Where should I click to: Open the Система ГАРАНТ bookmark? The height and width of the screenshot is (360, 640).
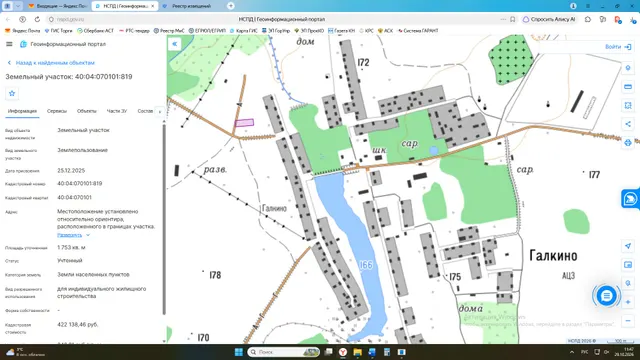click(418, 31)
